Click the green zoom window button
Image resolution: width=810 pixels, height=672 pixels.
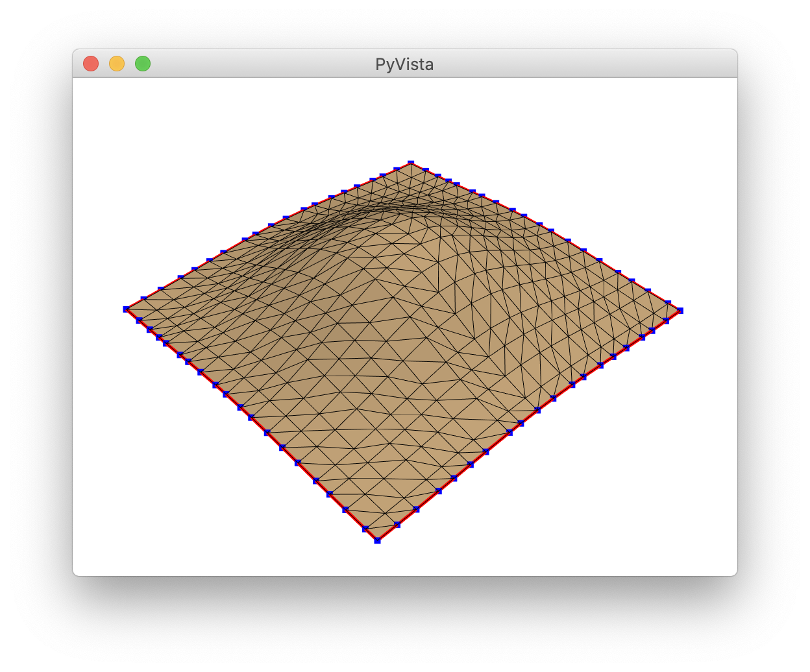[x=142, y=63]
